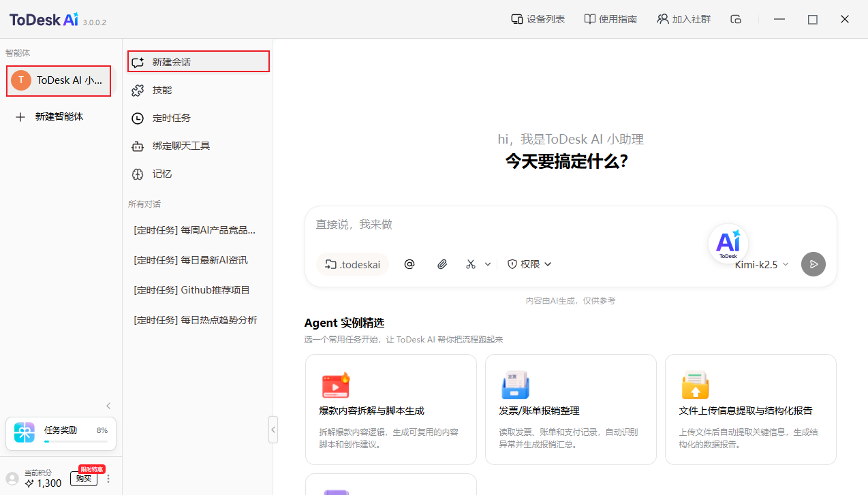Open the 设备列表 device list
This screenshot has width=868, height=495.
point(538,19)
